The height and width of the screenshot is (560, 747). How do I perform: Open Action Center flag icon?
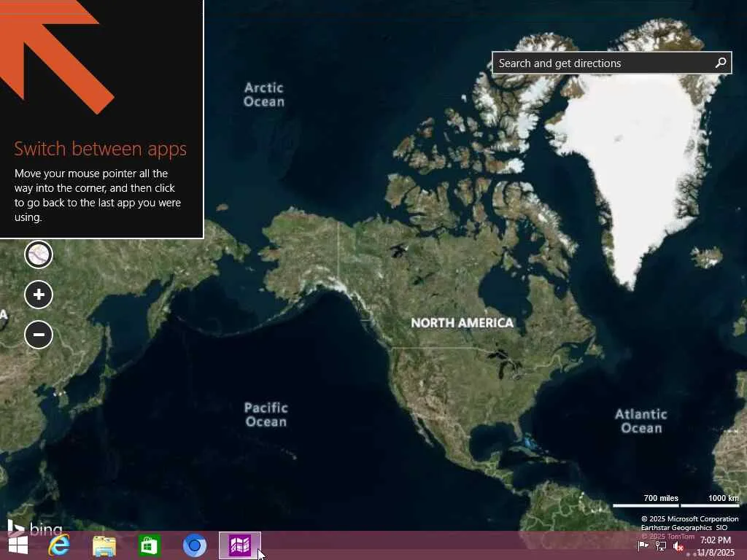pyautogui.click(x=643, y=546)
